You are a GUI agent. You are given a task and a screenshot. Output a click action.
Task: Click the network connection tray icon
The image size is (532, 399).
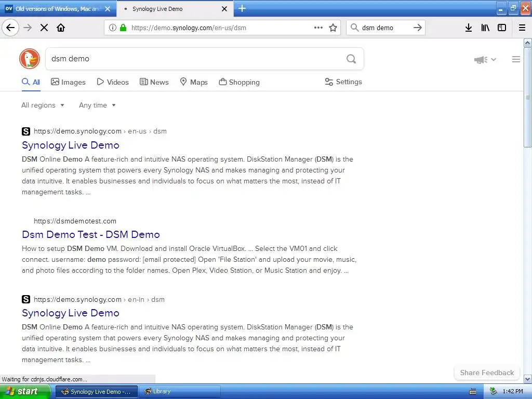[494, 392]
